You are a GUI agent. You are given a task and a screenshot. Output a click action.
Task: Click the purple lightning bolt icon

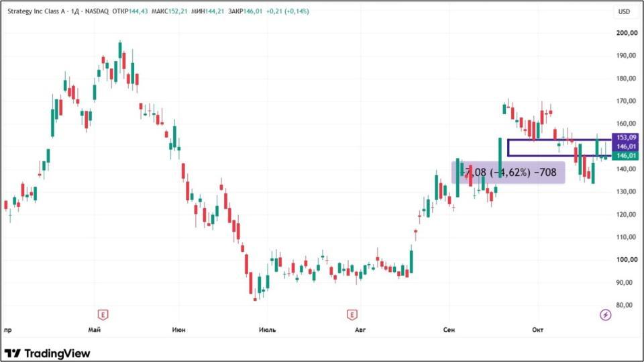(605, 315)
